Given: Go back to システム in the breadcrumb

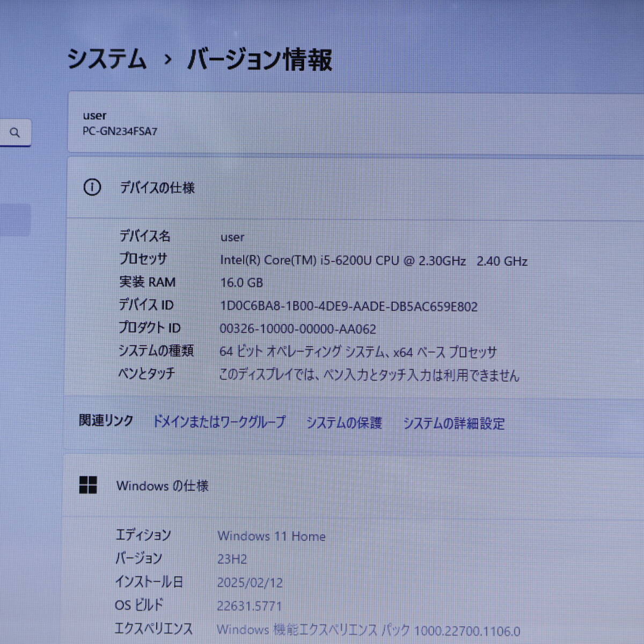Looking at the screenshot, I should 107,58.
